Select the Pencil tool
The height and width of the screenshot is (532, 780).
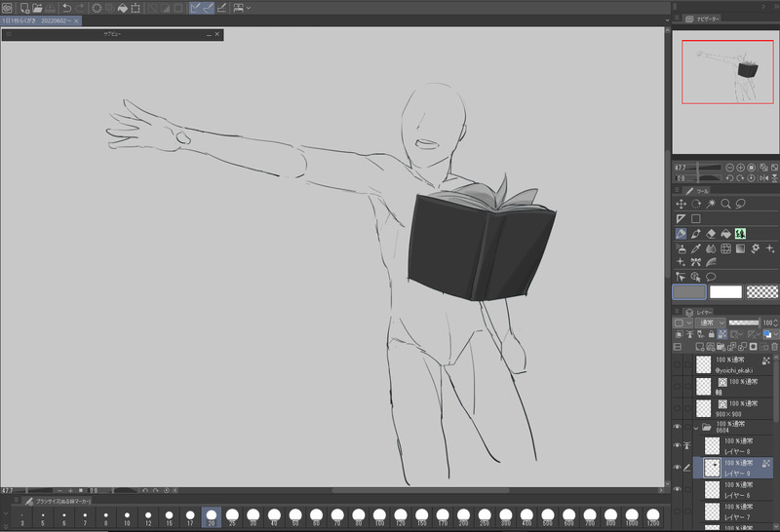(x=681, y=234)
